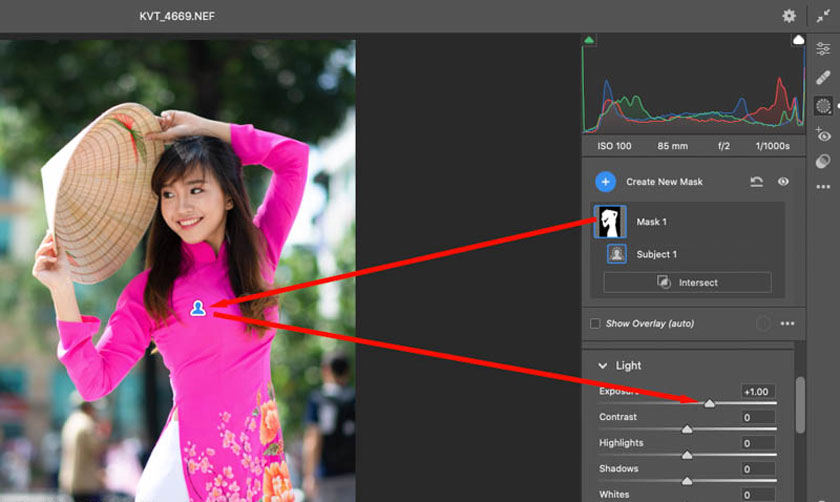Click the Exposure slider handle
The height and width of the screenshot is (502, 840).
[709, 403]
